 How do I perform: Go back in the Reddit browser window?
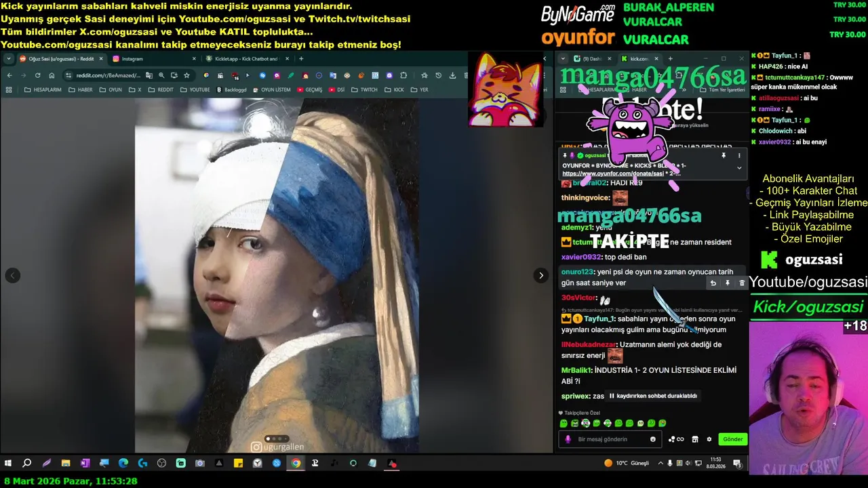(9, 75)
